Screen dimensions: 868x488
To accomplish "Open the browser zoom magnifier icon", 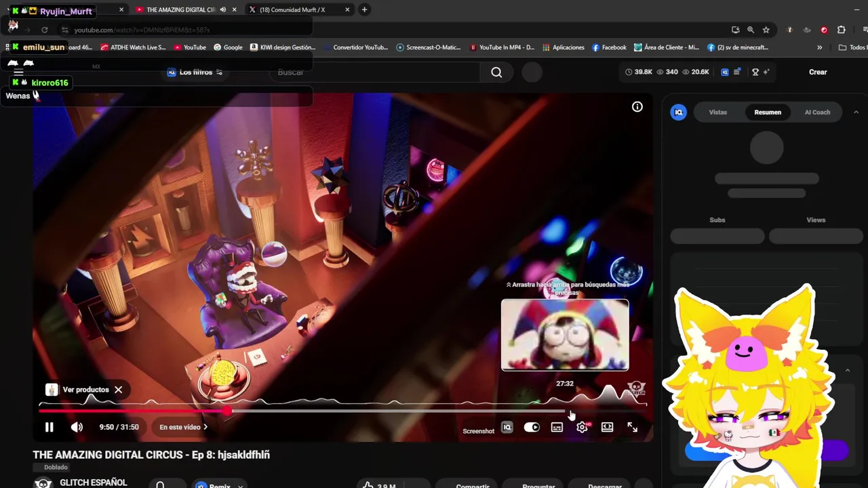I will point(751,30).
